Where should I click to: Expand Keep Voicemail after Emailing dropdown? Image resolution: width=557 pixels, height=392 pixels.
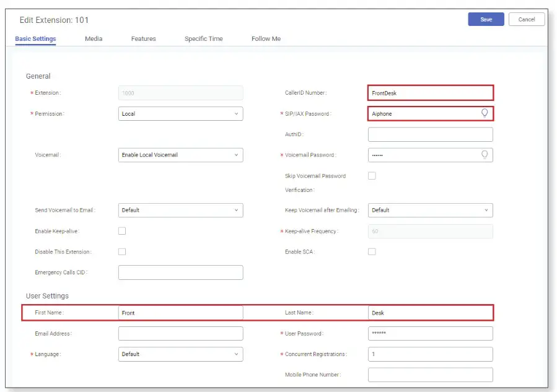pyautogui.click(x=430, y=211)
